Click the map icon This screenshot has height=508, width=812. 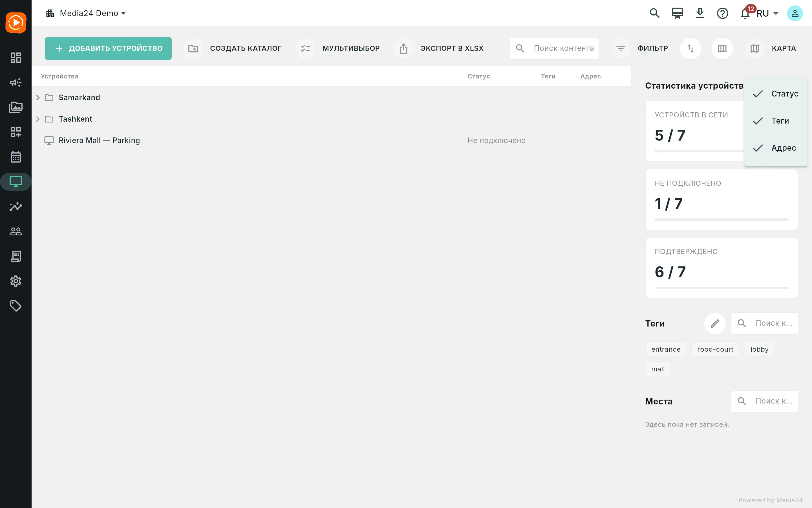click(x=754, y=48)
